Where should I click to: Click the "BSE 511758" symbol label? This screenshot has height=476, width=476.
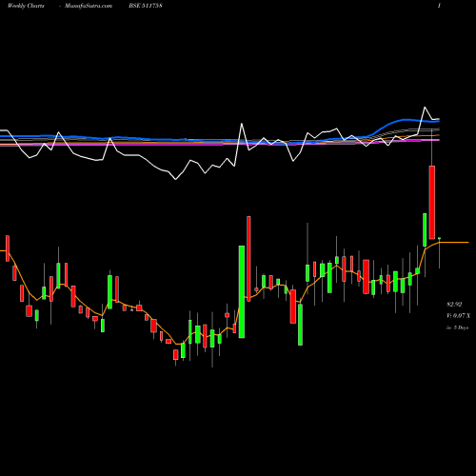[146, 6]
